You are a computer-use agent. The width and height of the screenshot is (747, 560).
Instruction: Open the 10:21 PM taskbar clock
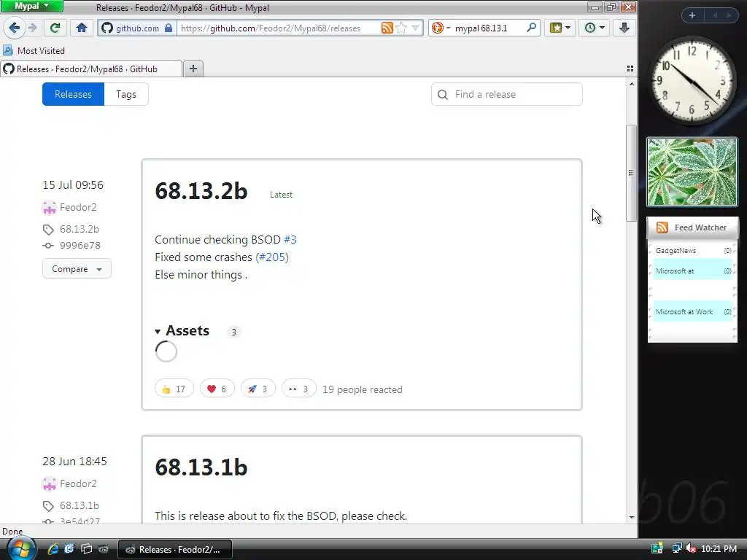pos(719,548)
